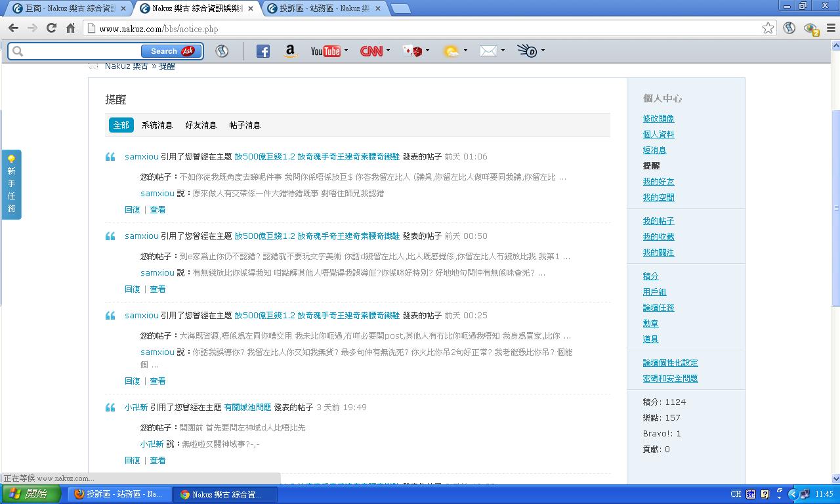Open the CNN toolbar icon
This screenshot has width=840, height=504.
tap(371, 51)
